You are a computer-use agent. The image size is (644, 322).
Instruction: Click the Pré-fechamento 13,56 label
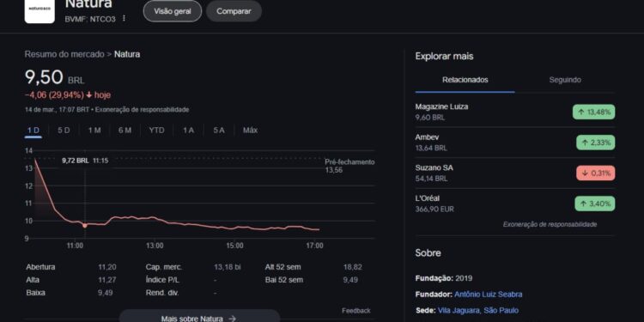click(349, 166)
